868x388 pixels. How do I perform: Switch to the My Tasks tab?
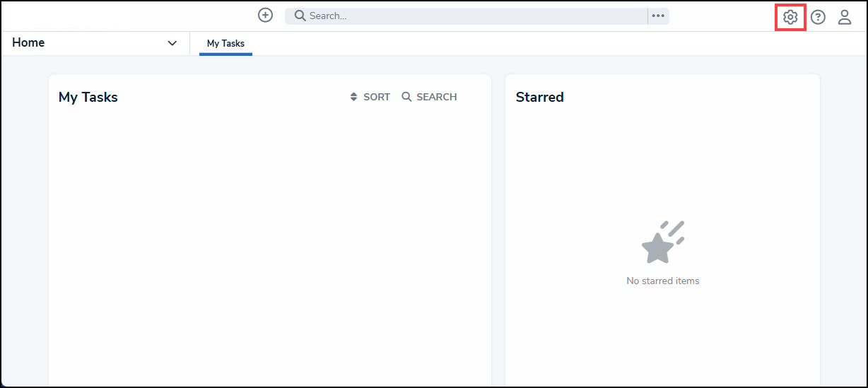click(x=225, y=44)
